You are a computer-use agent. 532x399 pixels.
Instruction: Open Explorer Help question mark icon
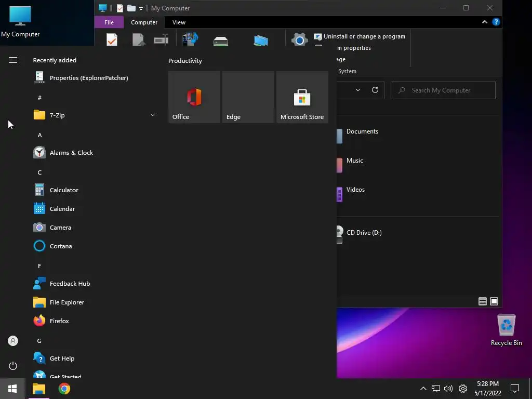[496, 22]
